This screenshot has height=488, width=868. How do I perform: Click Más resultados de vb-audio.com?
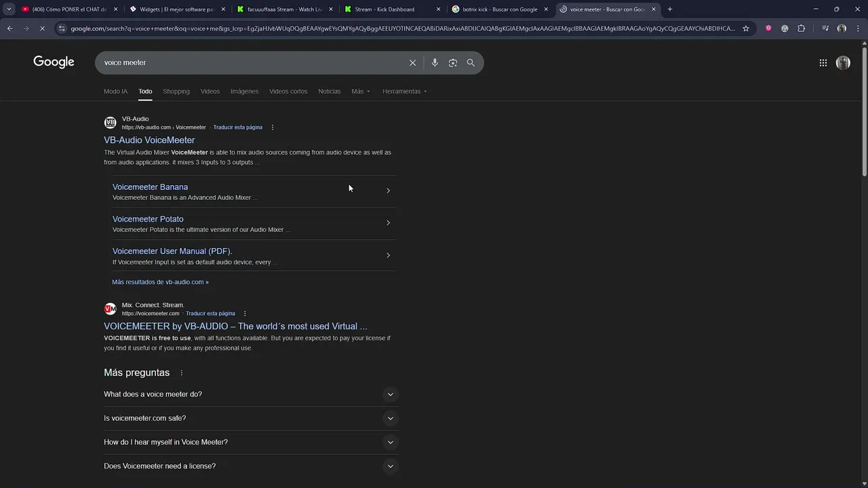160,282
